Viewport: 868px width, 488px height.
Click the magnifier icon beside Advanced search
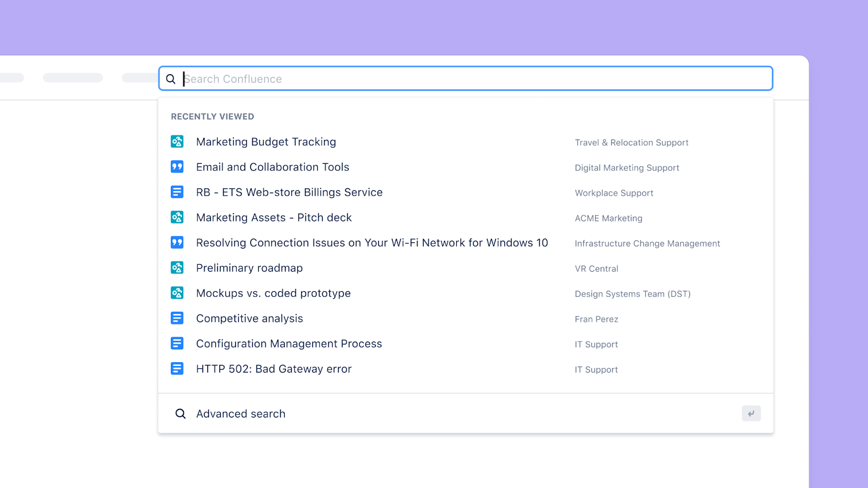[180, 413]
